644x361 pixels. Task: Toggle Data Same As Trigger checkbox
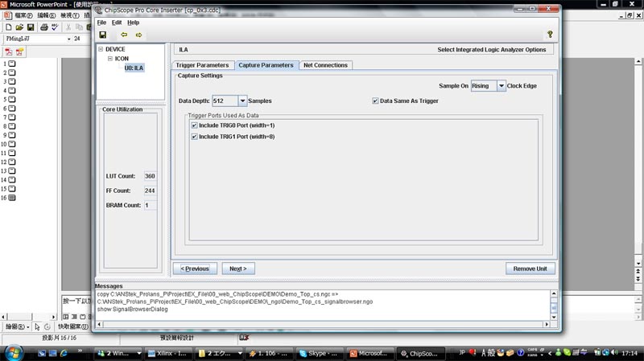(x=375, y=101)
